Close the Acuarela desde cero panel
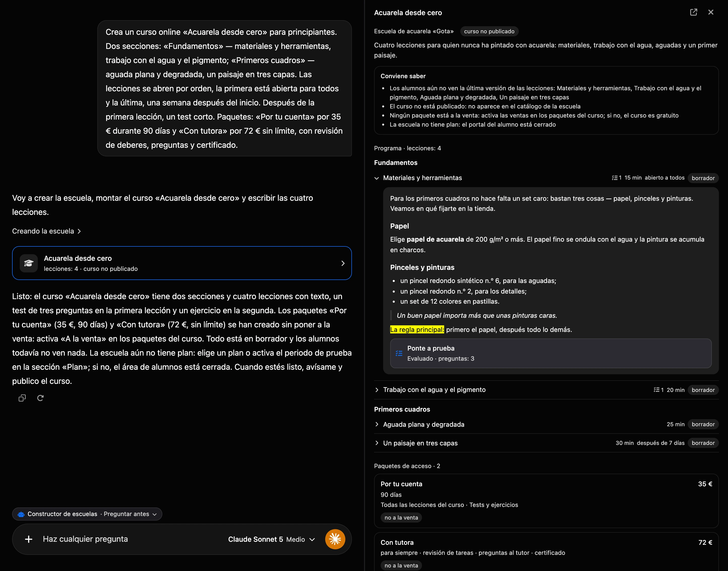This screenshot has width=728, height=571. pyautogui.click(x=711, y=12)
